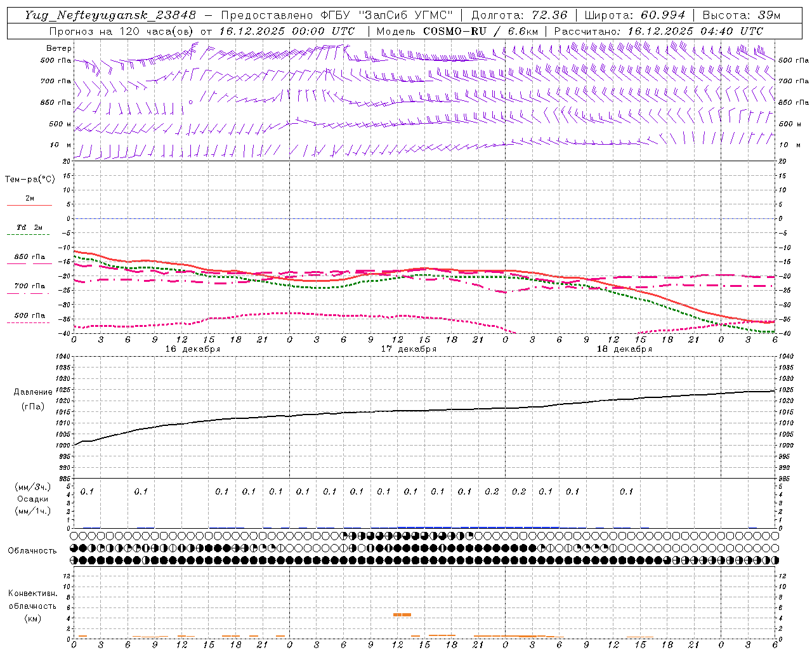Select the 17 декабря date label
This screenshot has width=812, height=650.
pos(409,349)
